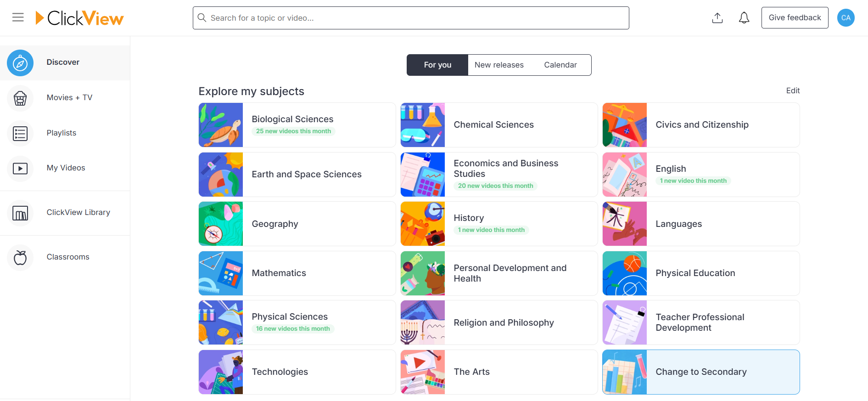Select the Discover compass icon
Viewport: 868px width, 401px height.
click(20, 63)
